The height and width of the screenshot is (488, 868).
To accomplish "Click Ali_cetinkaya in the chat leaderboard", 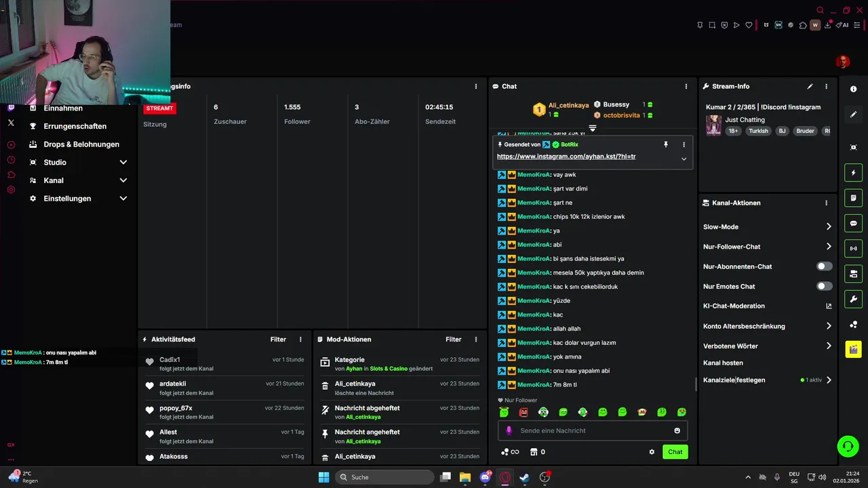I will (x=568, y=105).
